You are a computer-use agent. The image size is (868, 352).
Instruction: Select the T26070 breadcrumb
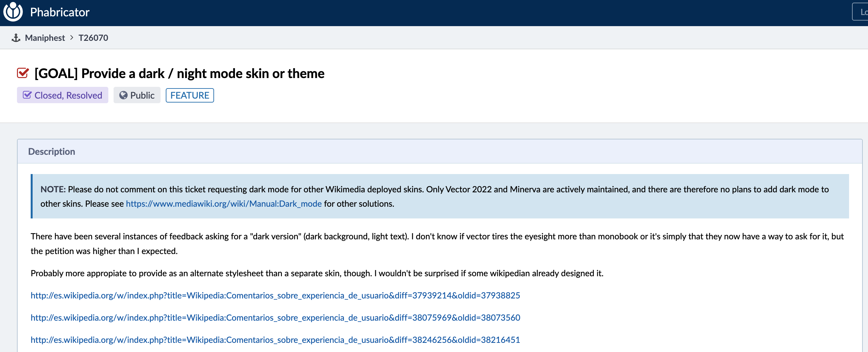pyautogui.click(x=93, y=38)
